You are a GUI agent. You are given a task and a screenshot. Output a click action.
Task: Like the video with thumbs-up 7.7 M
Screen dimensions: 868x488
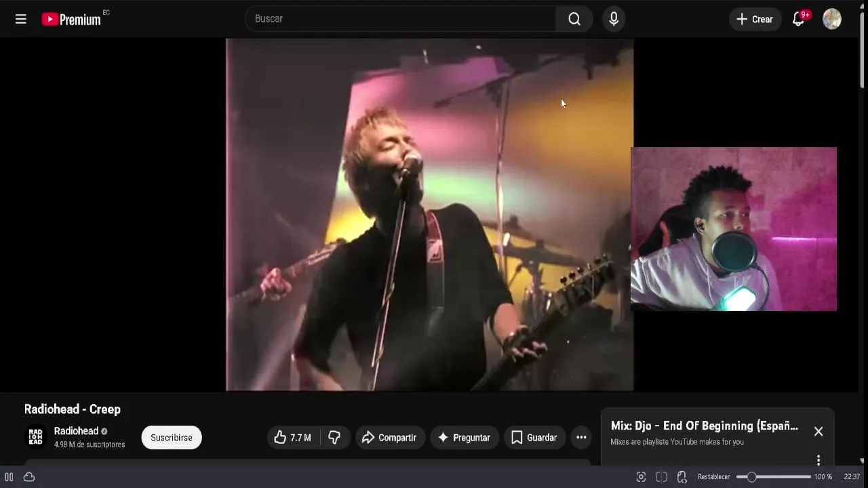pos(292,438)
